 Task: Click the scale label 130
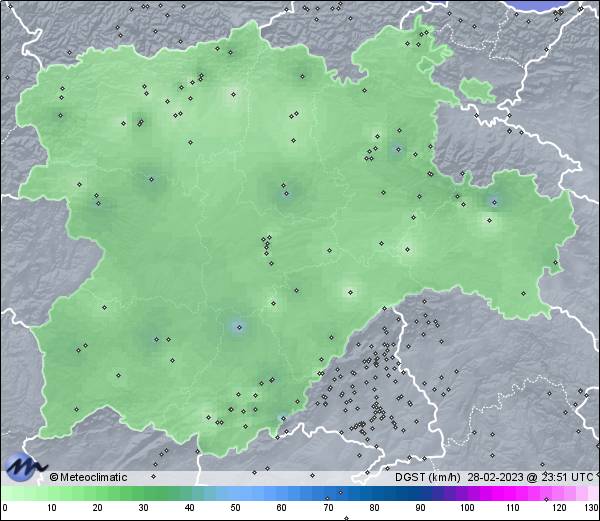click(592, 508)
